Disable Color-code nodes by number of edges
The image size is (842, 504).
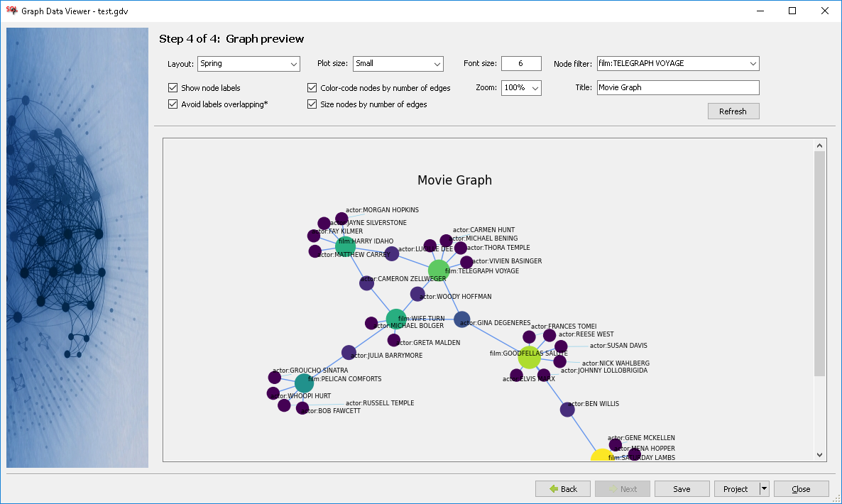312,87
